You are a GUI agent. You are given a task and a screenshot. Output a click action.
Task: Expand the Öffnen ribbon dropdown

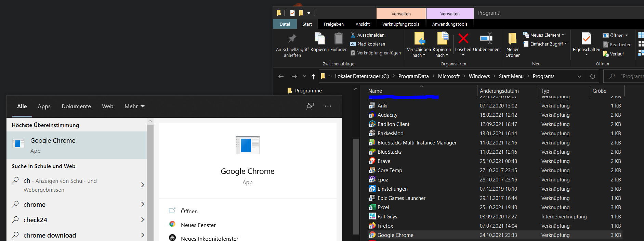pos(615,36)
